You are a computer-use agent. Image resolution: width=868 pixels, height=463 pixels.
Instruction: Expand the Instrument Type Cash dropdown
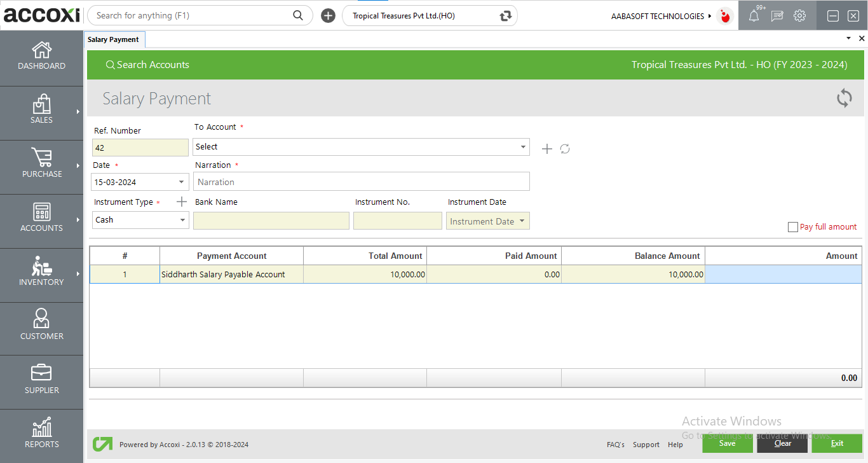coord(182,220)
